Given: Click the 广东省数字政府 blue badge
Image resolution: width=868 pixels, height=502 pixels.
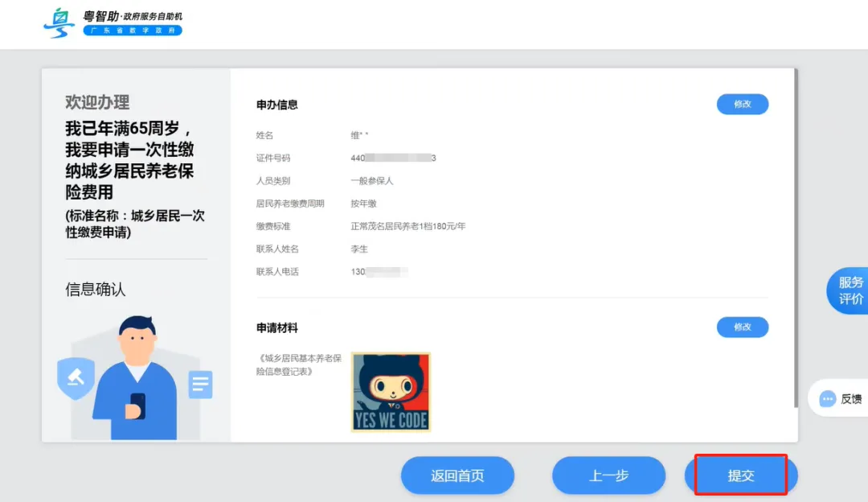Looking at the screenshot, I should click(x=133, y=31).
